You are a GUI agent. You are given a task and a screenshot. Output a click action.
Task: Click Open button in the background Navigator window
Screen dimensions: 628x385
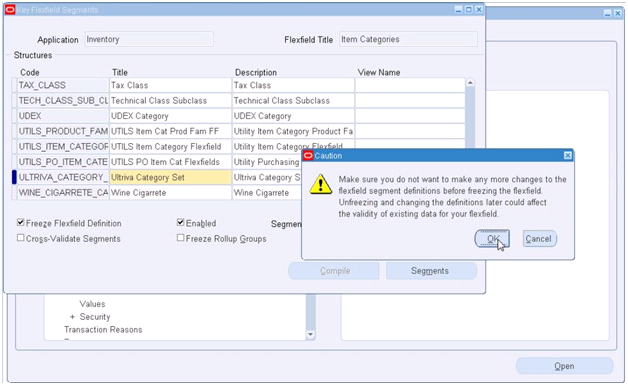click(564, 366)
